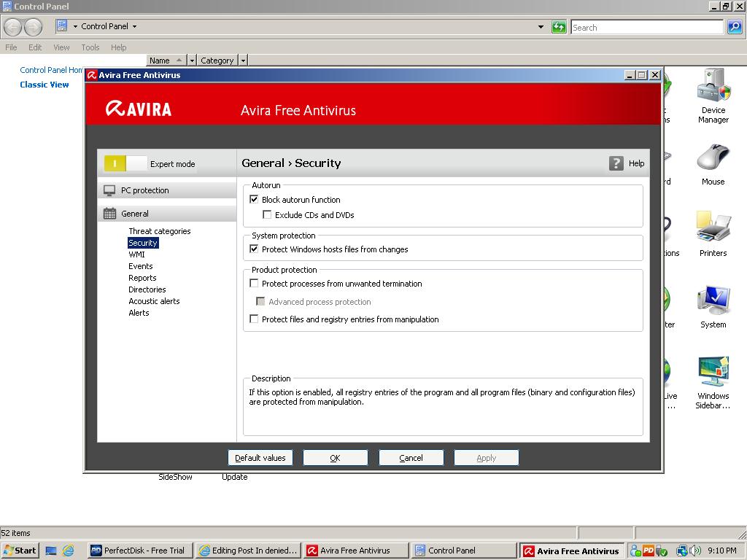Open the Help menu in Control Panel
Viewport: 747px width, 560px height.
tap(119, 47)
